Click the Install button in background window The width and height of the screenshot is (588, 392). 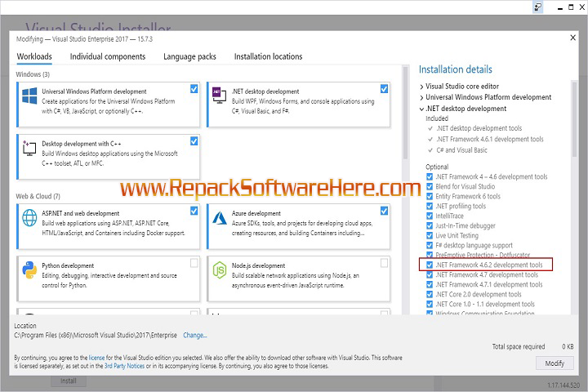[x=69, y=381]
